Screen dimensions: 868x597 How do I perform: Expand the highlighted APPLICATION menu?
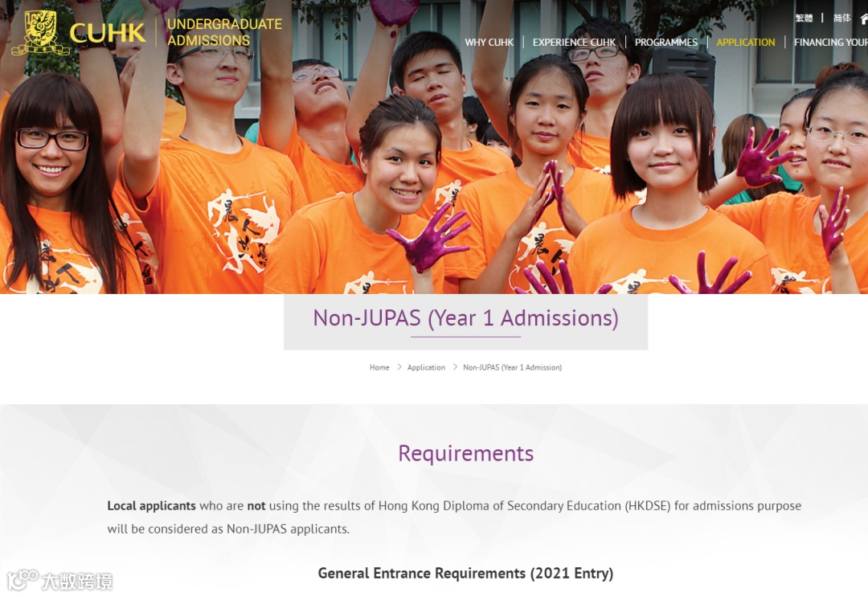(x=746, y=42)
